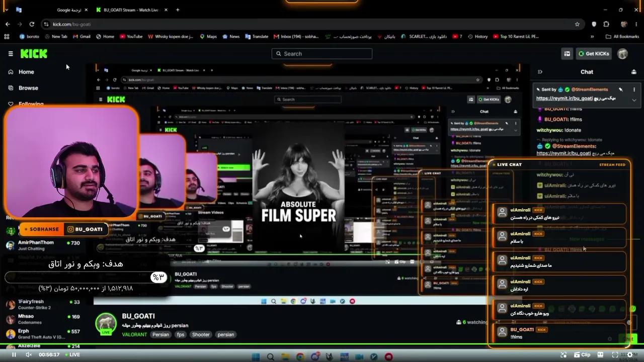Click the kick.com/bu-goati address bar
Image resolution: width=644 pixels, height=362 pixels.
pos(312,24)
